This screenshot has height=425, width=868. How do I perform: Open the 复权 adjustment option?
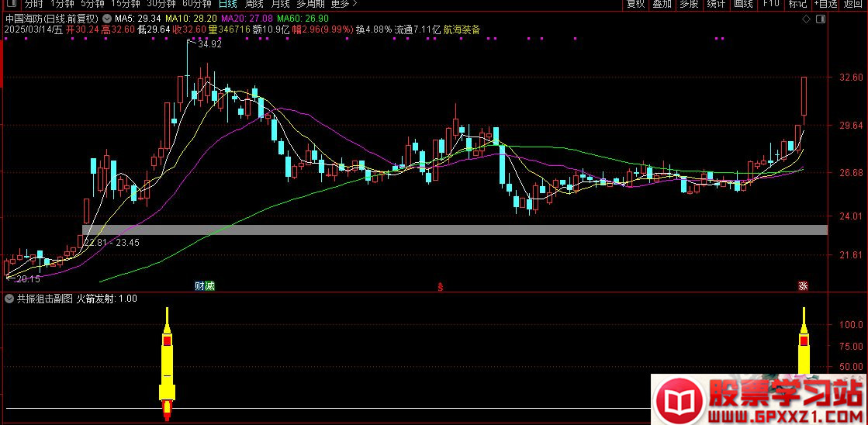[635, 4]
